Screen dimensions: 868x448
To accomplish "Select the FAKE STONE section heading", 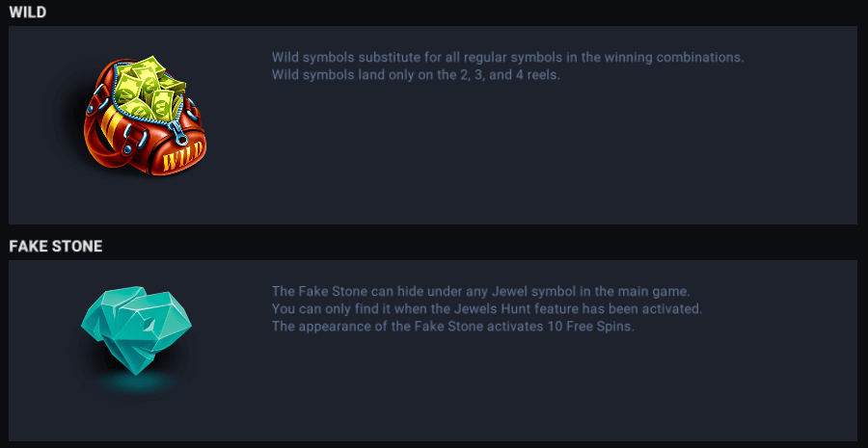I will pyautogui.click(x=56, y=247).
